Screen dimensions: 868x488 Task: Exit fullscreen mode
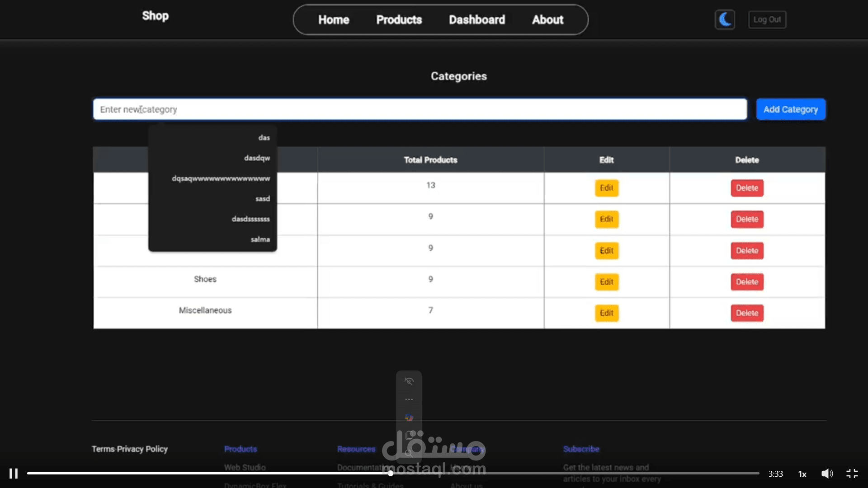pyautogui.click(x=852, y=474)
